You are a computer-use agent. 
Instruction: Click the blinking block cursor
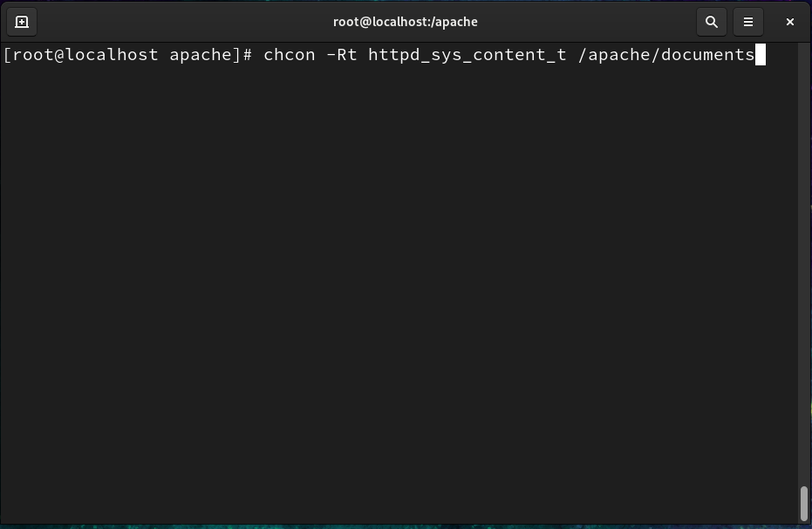pyautogui.click(x=761, y=55)
